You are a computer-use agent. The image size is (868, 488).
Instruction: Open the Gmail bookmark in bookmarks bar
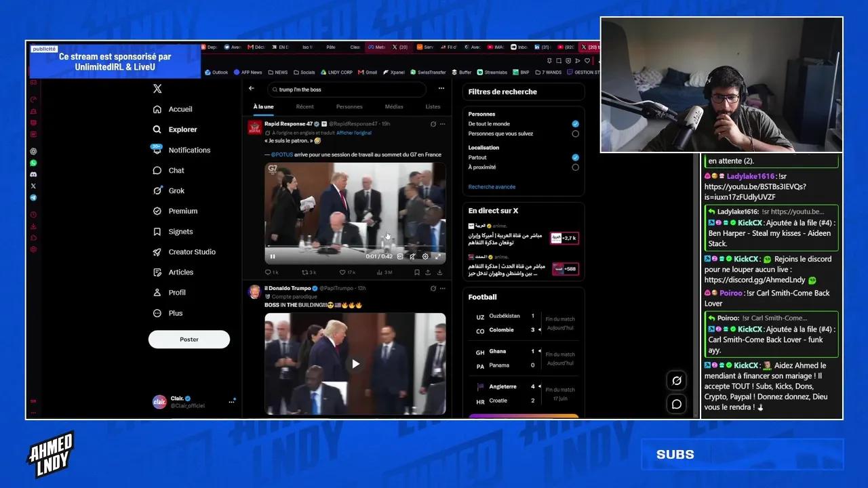click(368, 72)
